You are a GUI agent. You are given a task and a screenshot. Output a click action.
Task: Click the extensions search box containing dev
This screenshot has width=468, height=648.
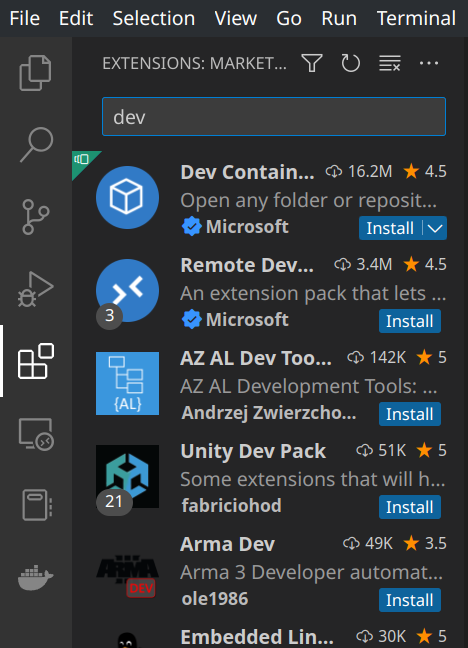coord(274,117)
